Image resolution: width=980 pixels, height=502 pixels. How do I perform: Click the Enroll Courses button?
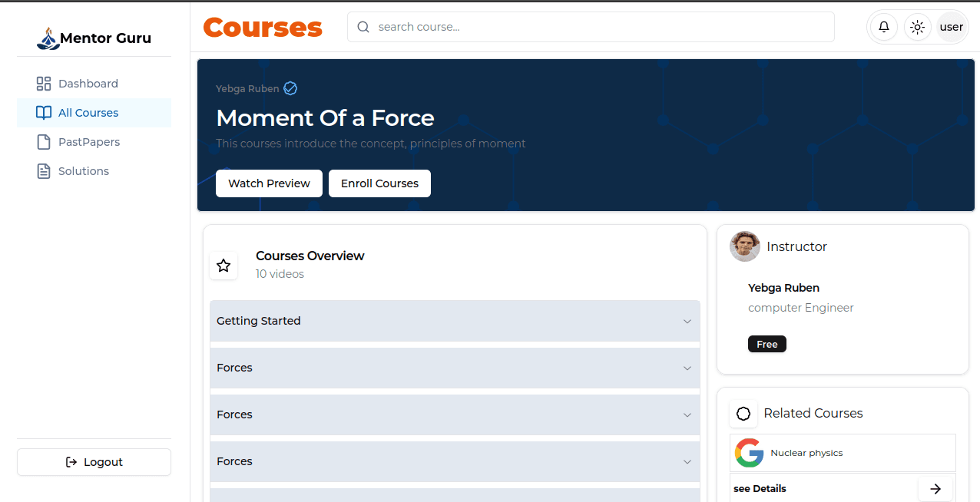[379, 183]
